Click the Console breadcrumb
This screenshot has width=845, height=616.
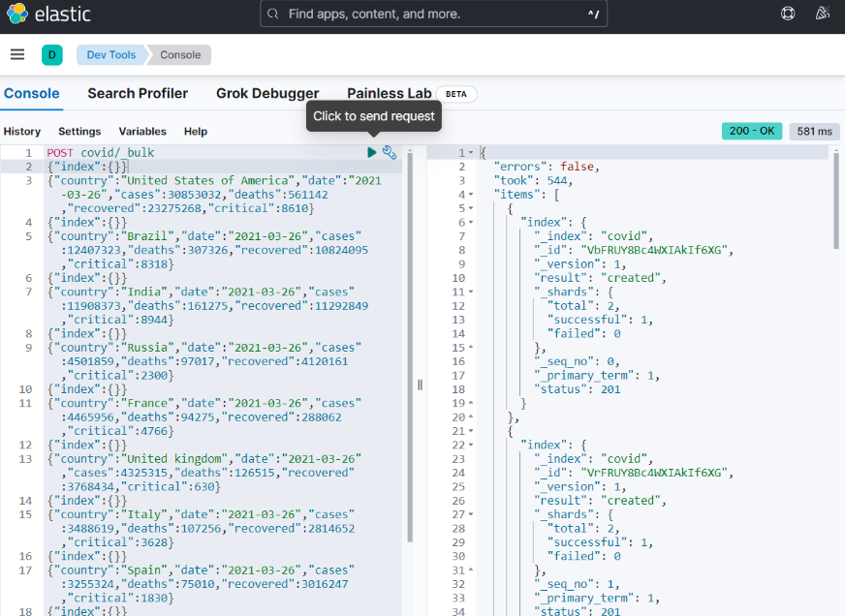180,55
